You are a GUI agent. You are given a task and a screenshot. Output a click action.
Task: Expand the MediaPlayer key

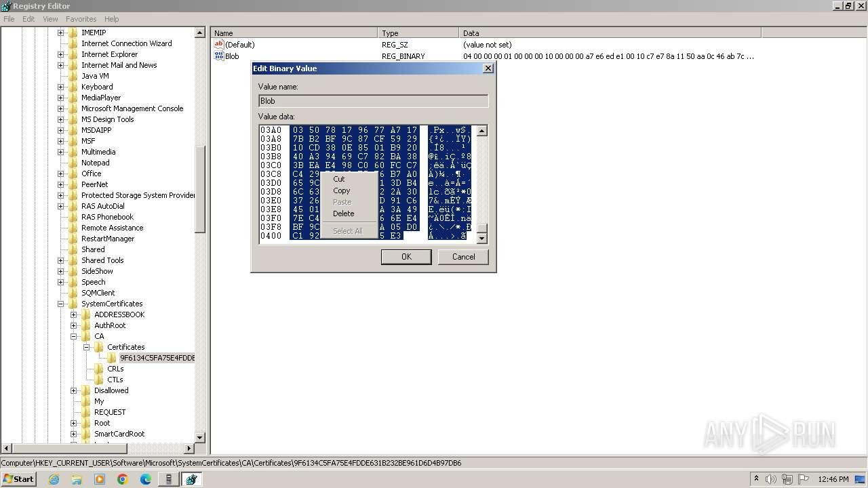[60, 98]
